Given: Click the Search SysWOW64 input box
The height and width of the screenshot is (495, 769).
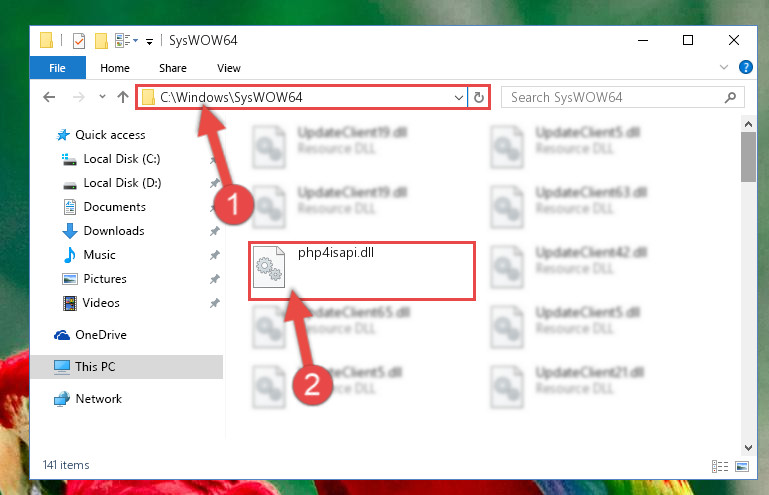Looking at the screenshot, I should [x=613, y=97].
